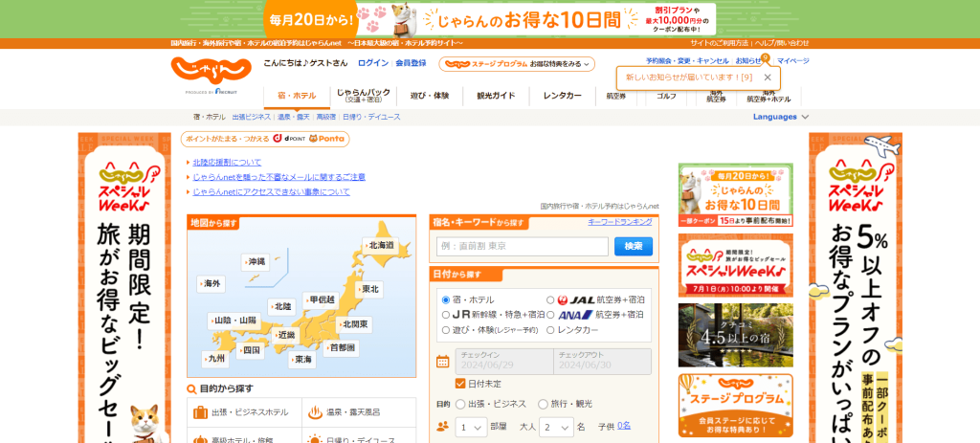Select 東北 region on the map
This screenshot has height=443, width=980.
click(x=370, y=289)
